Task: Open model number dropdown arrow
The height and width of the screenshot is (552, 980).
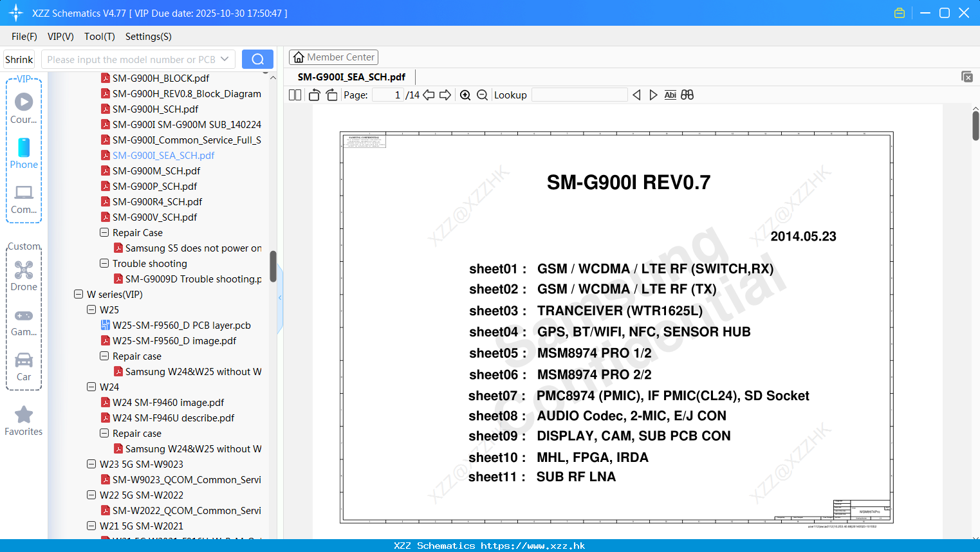Action: click(225, 59)
